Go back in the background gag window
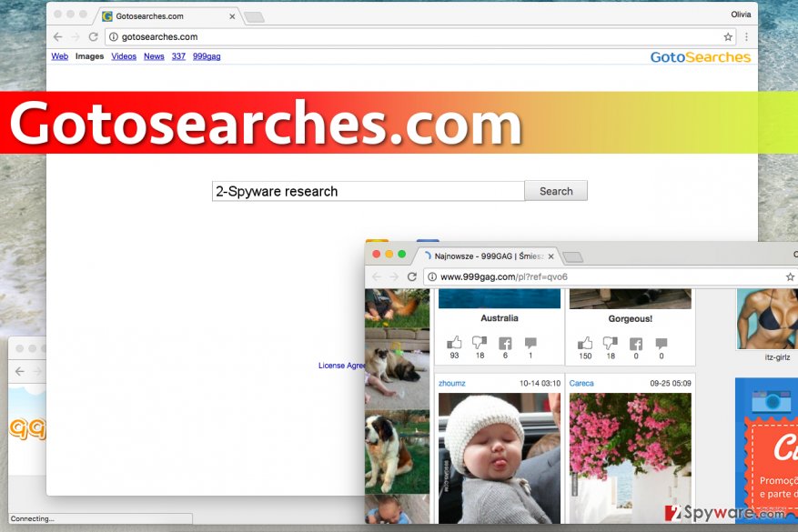 pos(20,371)
